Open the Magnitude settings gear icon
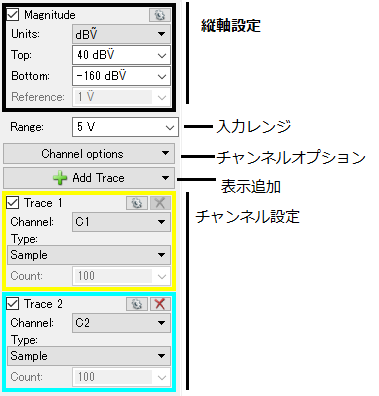 160,15
